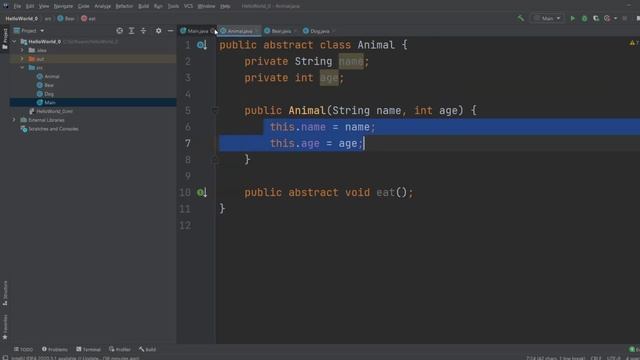Open the Run menu
The width and height of the screenshot is (640, 360).
click(x=158, y=6)
